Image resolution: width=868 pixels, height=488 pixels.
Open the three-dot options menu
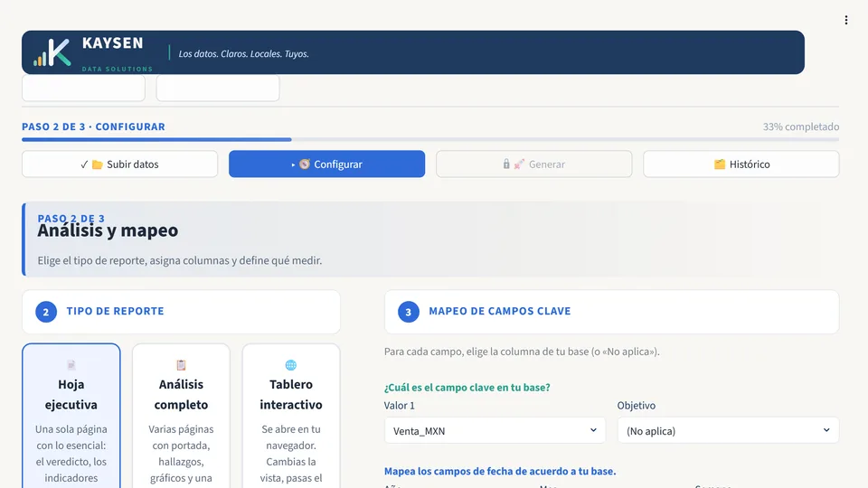click(846, 20)
